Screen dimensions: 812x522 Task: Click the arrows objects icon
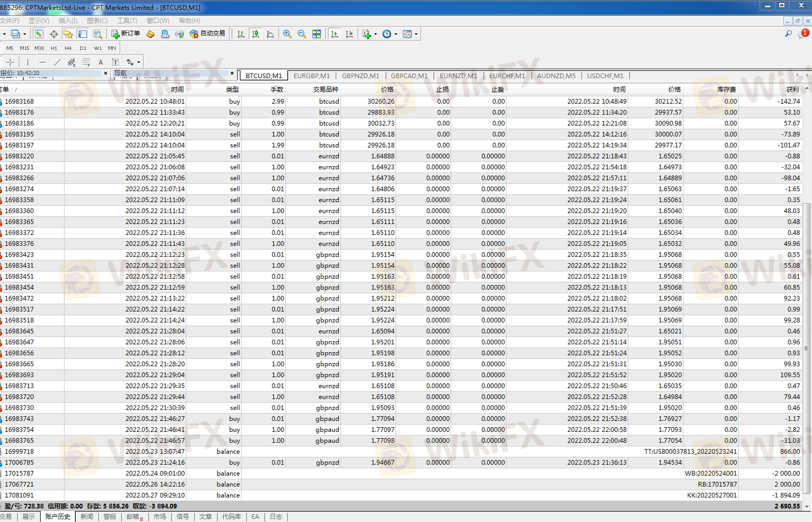[x=130, y=62]
